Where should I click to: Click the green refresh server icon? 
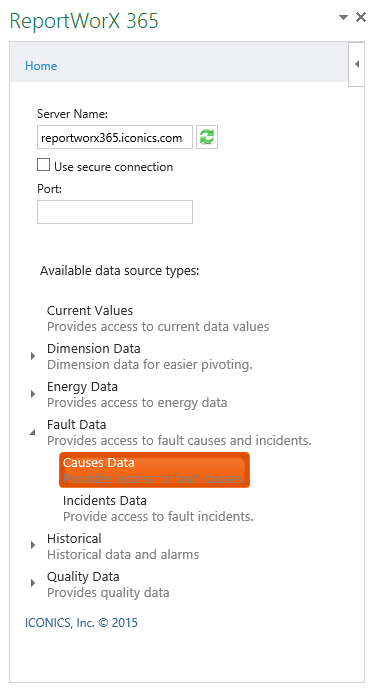207,137
